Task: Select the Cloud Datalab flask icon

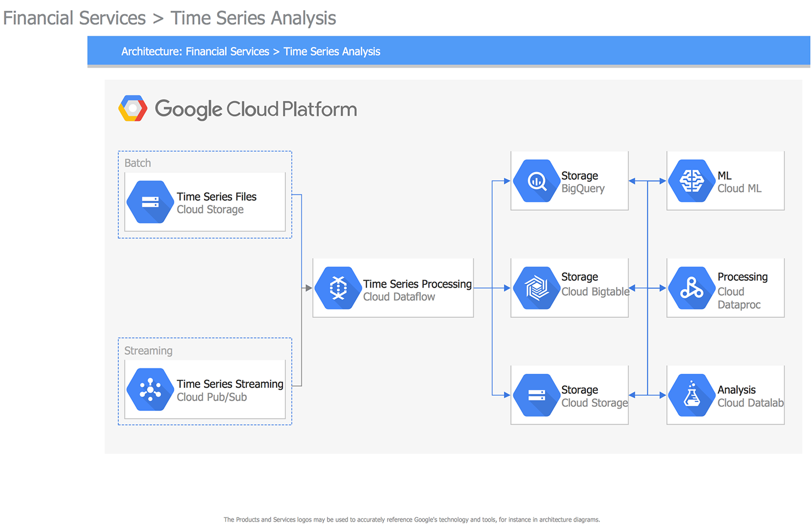Action: [692, 395]
